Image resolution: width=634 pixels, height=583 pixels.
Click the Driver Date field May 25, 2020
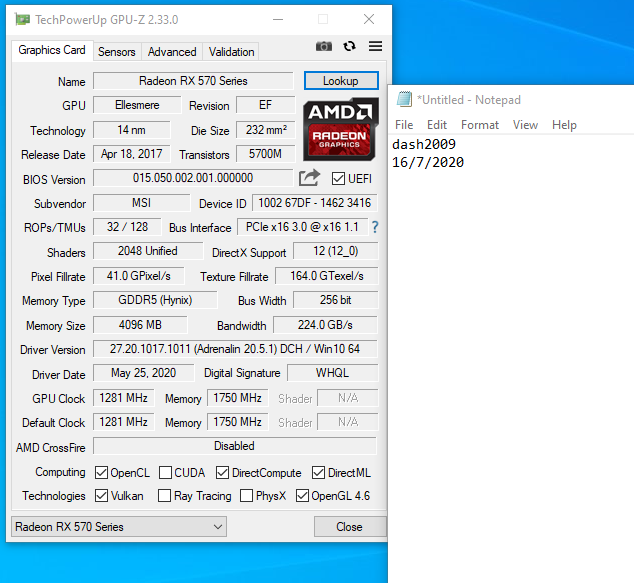pyautogui.click(x=144, y=373)
